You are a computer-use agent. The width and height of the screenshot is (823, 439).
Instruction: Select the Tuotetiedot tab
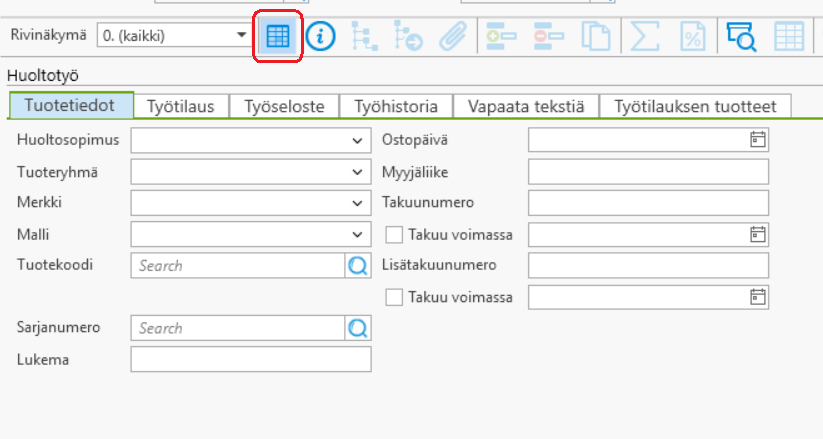point(71,106)
